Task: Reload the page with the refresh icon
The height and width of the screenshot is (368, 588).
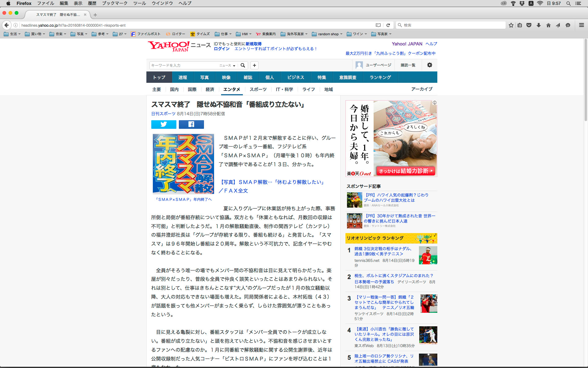Action: click(x=388, y=25)
